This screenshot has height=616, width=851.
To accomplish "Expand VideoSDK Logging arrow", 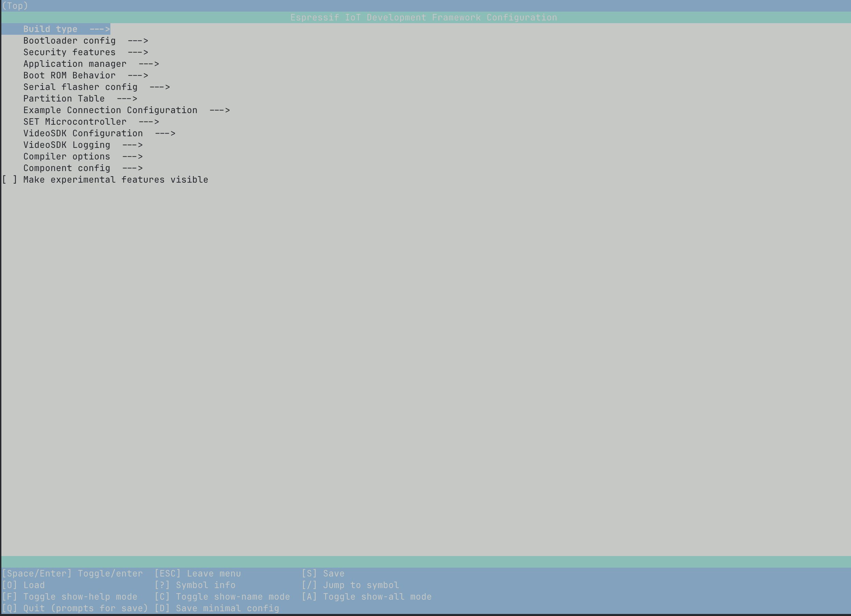I will (x=133, y=145).
